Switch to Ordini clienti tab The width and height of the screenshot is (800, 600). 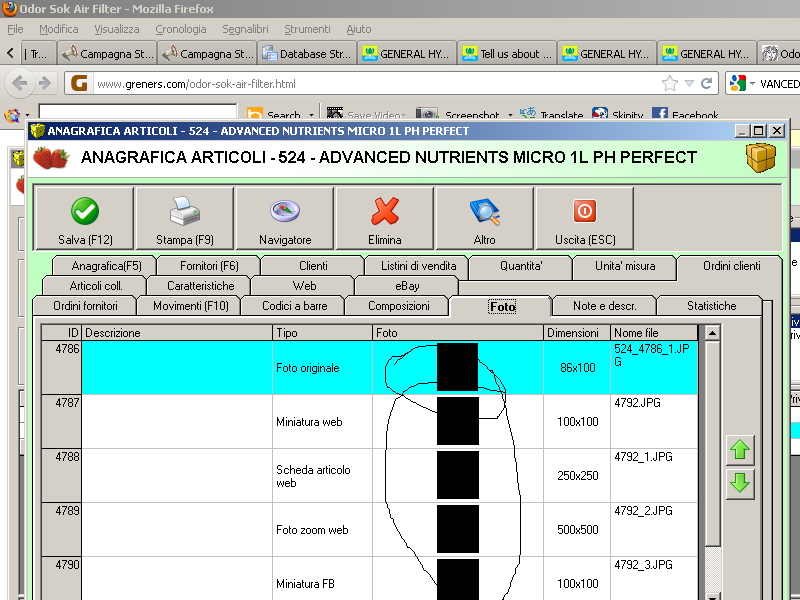(x=731, y=266)
